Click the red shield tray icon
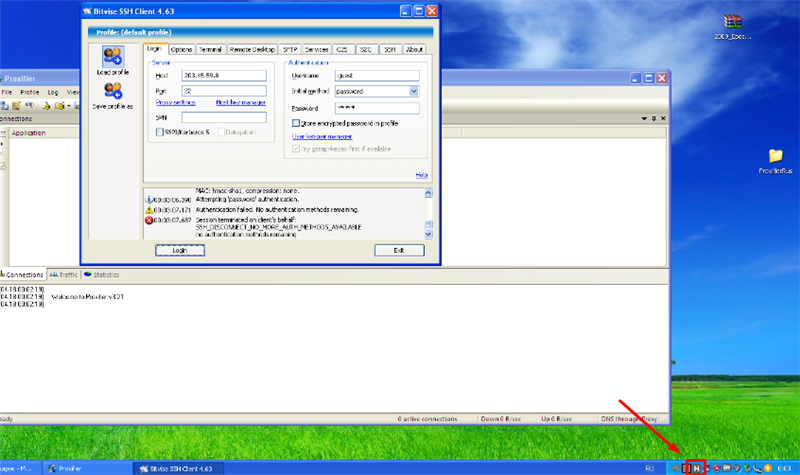The width and height of the screenshot is (800, 475). [x=717, y=468]
